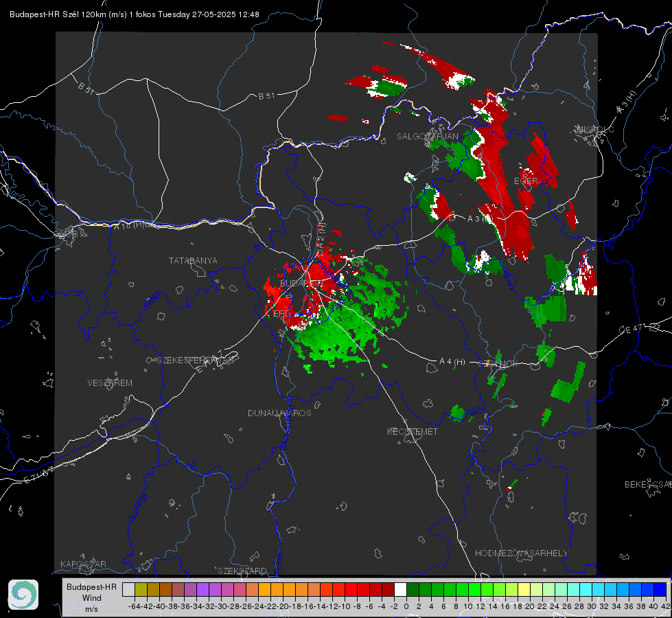This screenshot has width=672, height=618.
Task: Pick the purple swatch above -34
Action: click(x=202, y=589)
